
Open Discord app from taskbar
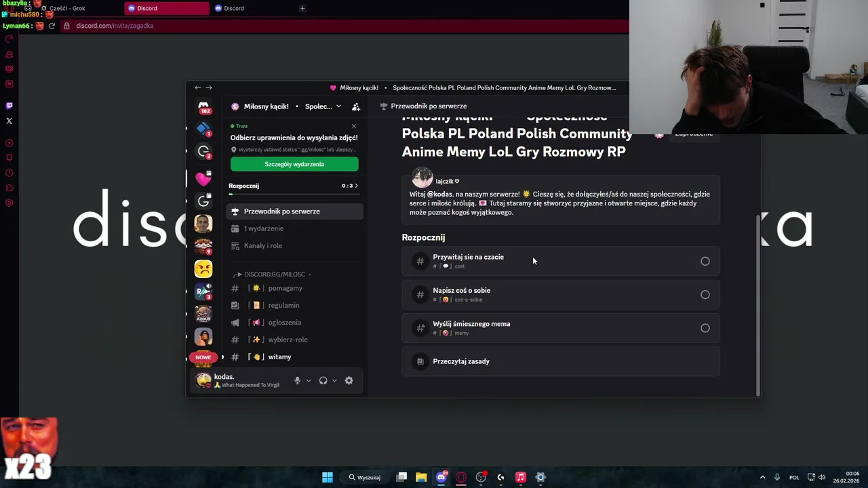441,477
